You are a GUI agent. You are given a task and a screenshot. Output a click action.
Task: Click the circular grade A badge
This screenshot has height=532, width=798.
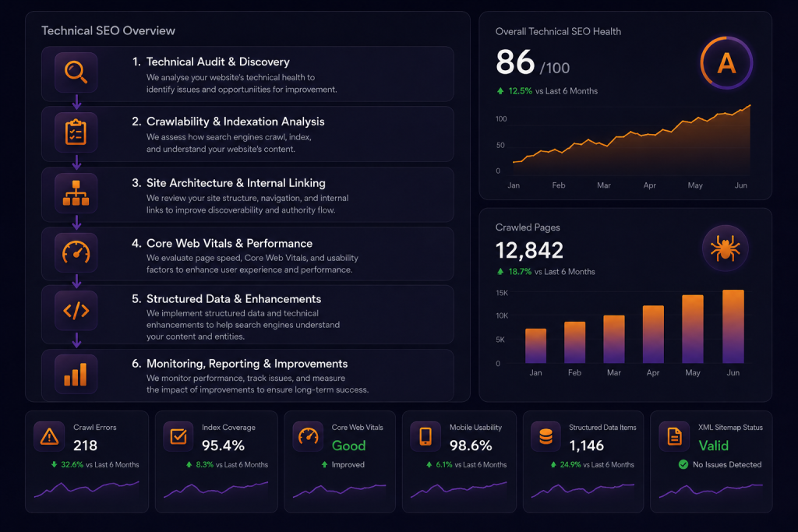[726, 63]
